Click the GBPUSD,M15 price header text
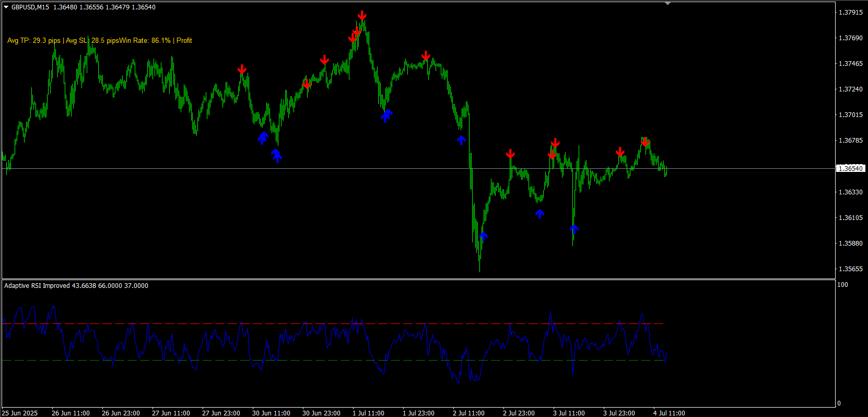The image size is (868, 417). pos(84,7)
